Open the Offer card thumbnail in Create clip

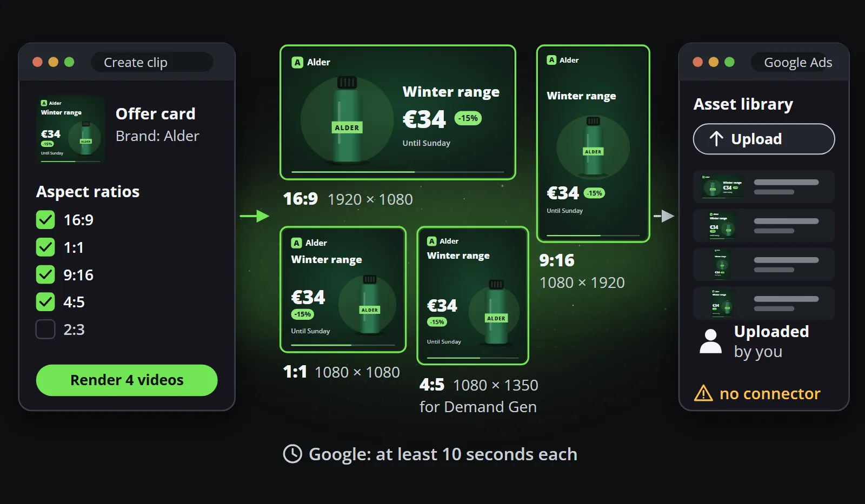pyautogui.click(x=70, y=130)
